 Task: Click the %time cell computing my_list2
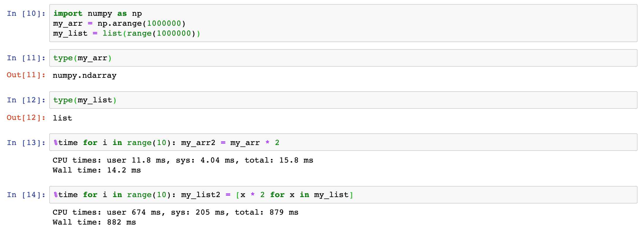pos(343,195)
